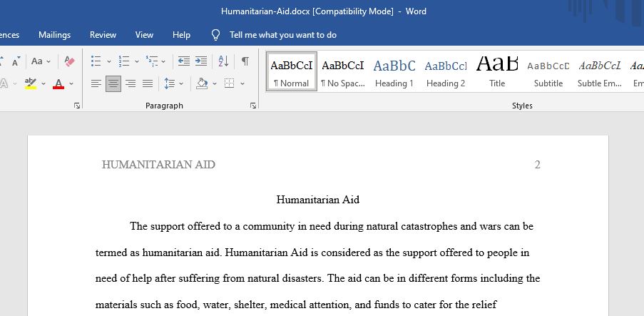Click Clear All Formatting eraser icon

click(69, 61)
